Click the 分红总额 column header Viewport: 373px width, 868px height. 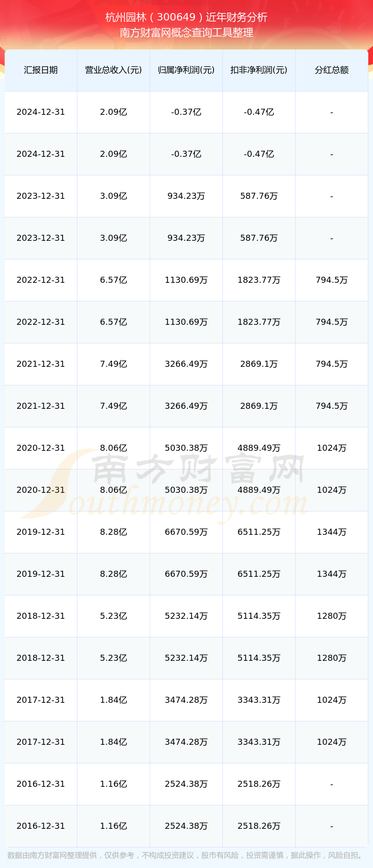click(332, 70)
